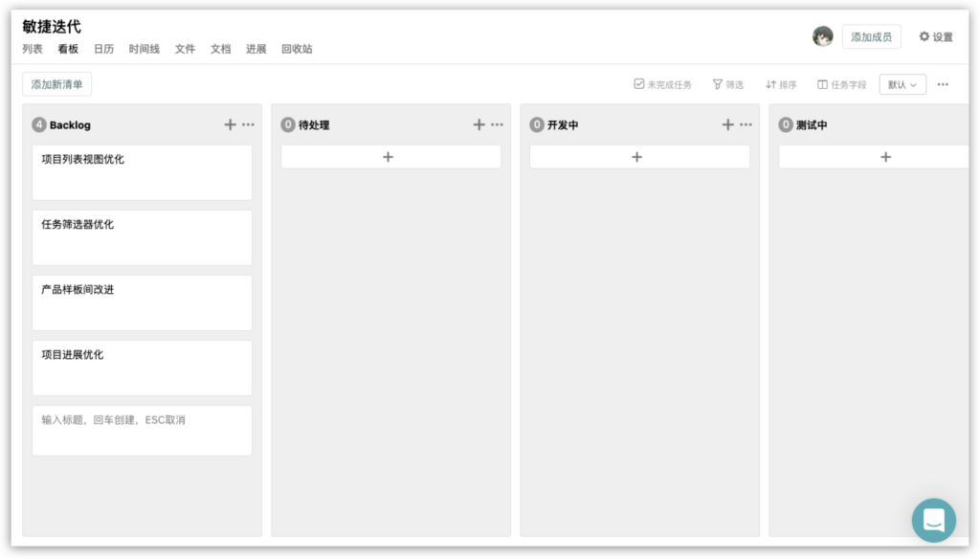Image resolution: width=980 pixels, height=559 pixels.
Task: Open the ellipsis menu for 开发中 column
Action: coord(746,124)
